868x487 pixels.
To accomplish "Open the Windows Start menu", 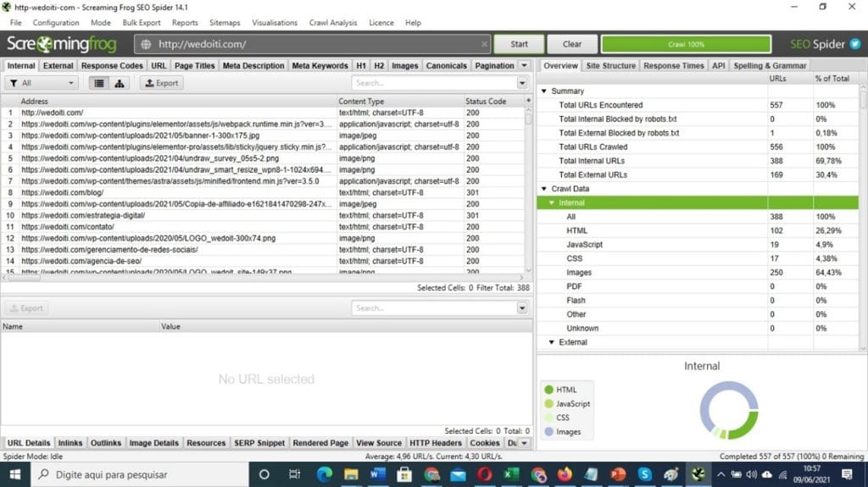I will 15,474.
